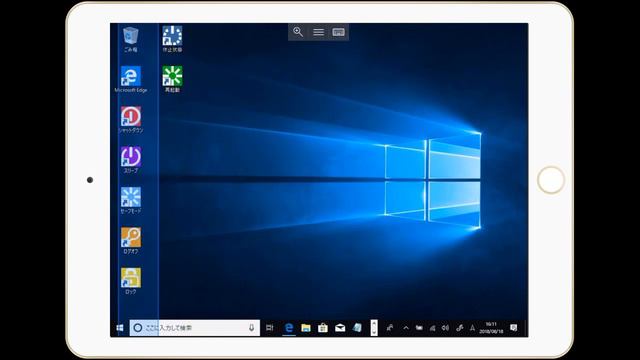Image resolution: width=640 pixels, height=360 pixels.
Task: Open the Microsoft Edge desktop shortcut
Action: click(131, 79)
